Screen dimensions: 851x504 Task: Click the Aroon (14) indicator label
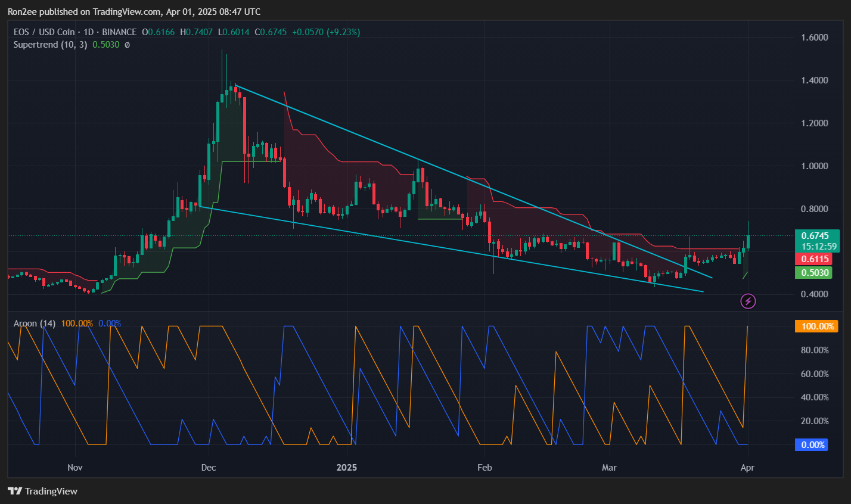point(35,323)
